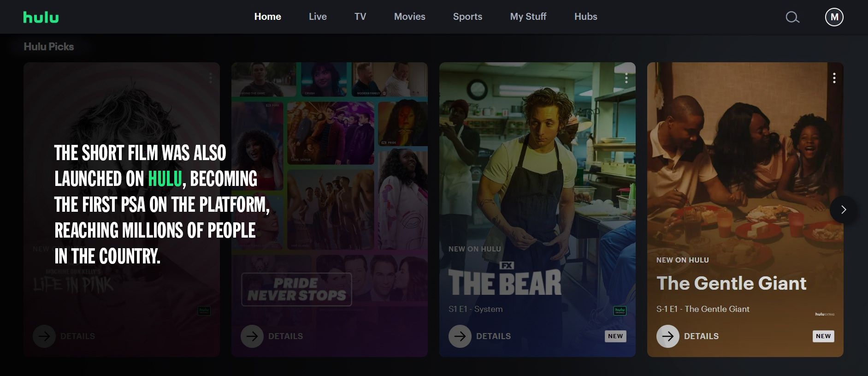Click DETAILS label on Pride Never Stops card
Image resolution: width=868 pixels, height=376 pixels.
(285, 336)
